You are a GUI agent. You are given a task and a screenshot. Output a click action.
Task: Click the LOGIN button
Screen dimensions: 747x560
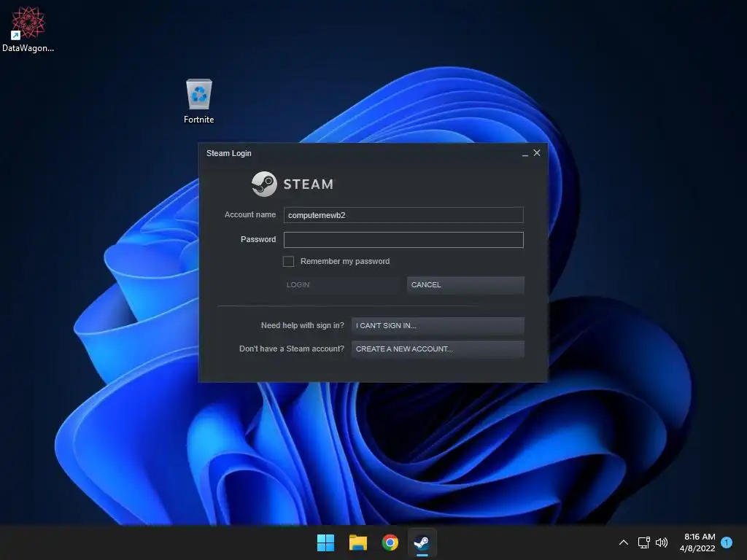[x=341, y=285]
